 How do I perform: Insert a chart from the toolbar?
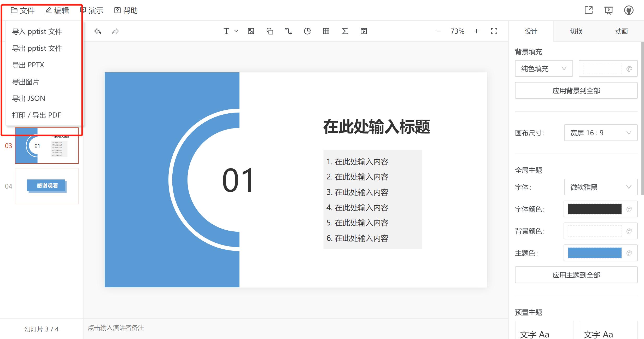point(307,31)
